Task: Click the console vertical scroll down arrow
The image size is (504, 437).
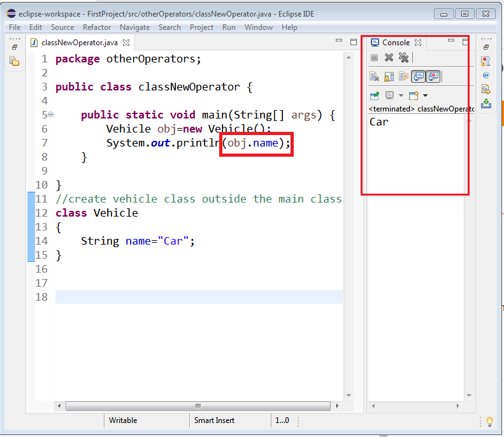Action: [x=469, y=396]
